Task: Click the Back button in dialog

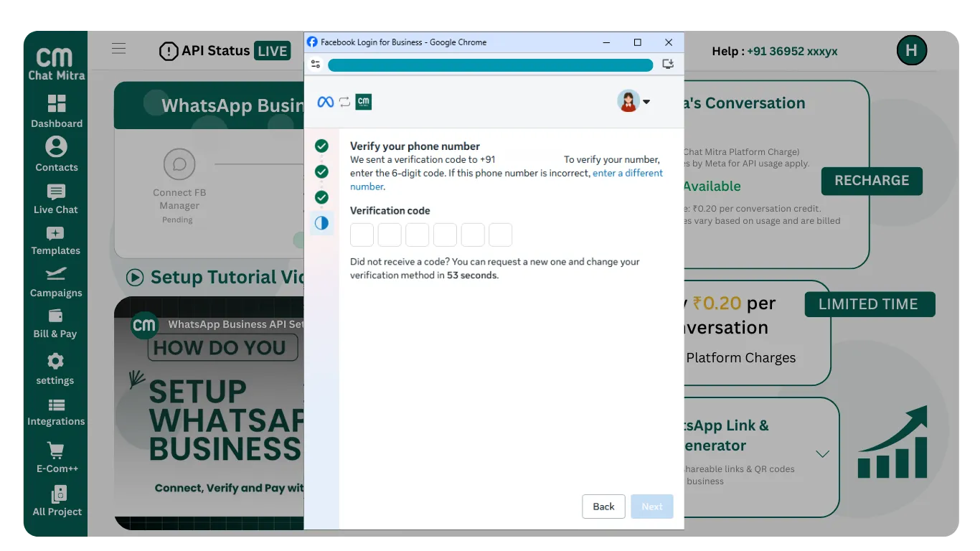Action: pyautogui.click(x=603, y=507)
